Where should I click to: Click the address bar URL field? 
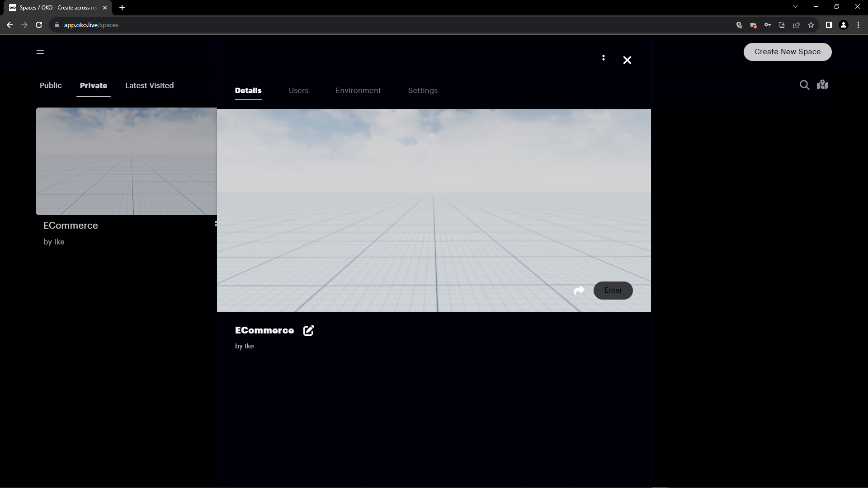click(x=316, y=25)
